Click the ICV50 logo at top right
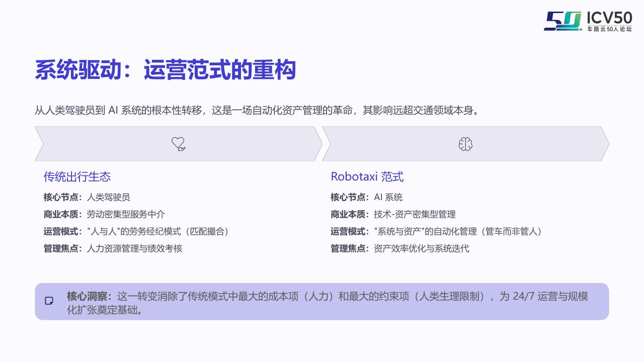This screenshot has width=644, height=362. [x=588, y=21]
